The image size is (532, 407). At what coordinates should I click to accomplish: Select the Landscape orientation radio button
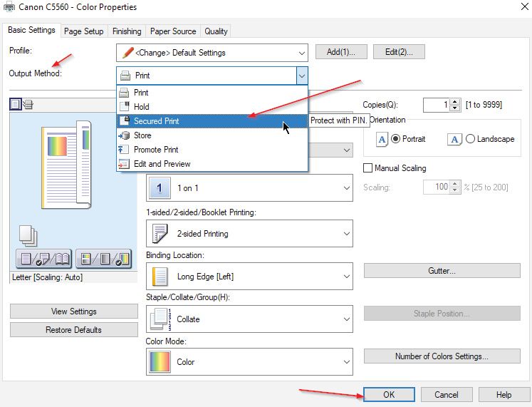coord(470,139)
